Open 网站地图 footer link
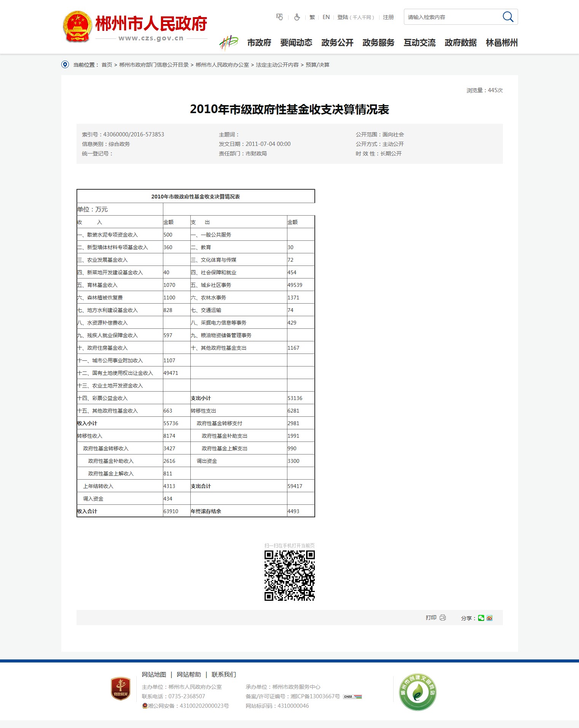 [154, 674]
